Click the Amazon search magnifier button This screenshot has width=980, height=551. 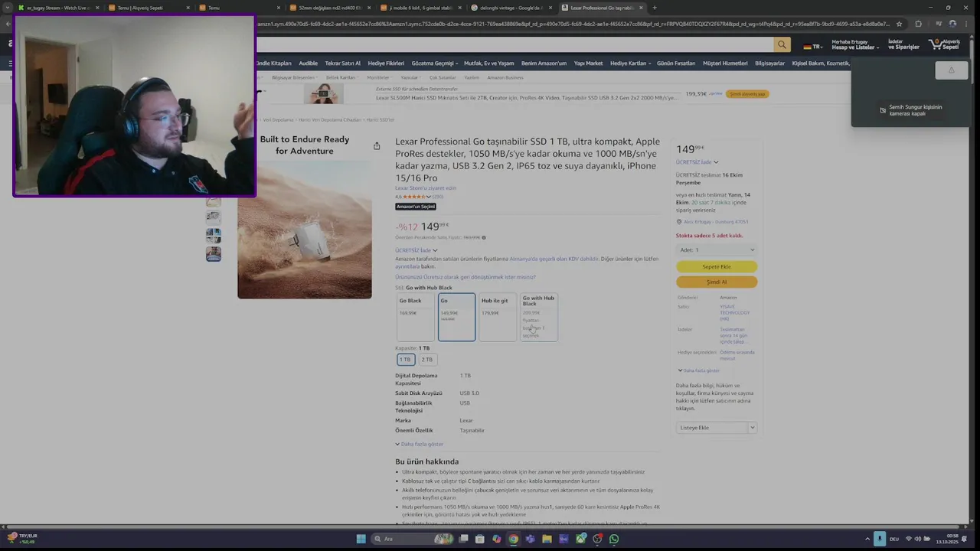point(782,45)
